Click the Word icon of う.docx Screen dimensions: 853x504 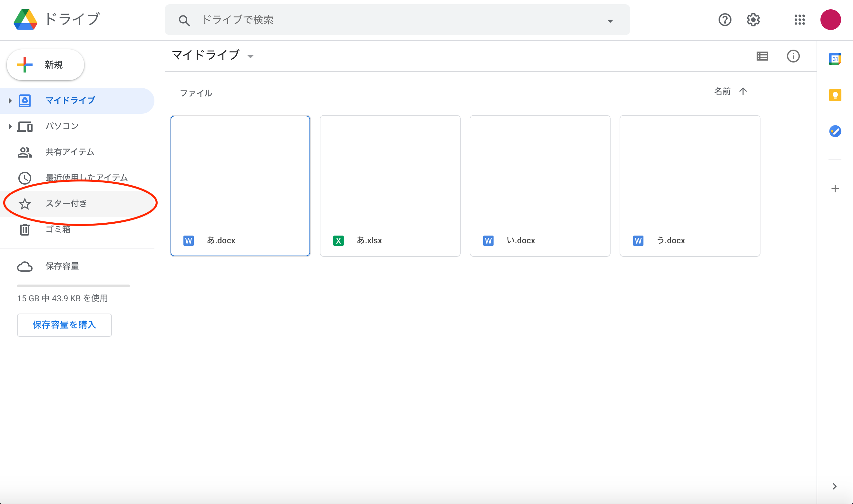(x=638, y=241)
